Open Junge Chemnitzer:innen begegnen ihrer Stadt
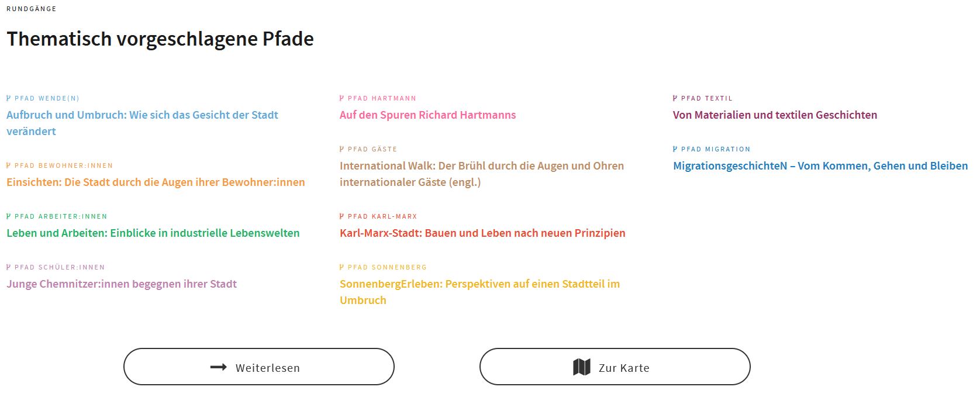 click(122, 284)
